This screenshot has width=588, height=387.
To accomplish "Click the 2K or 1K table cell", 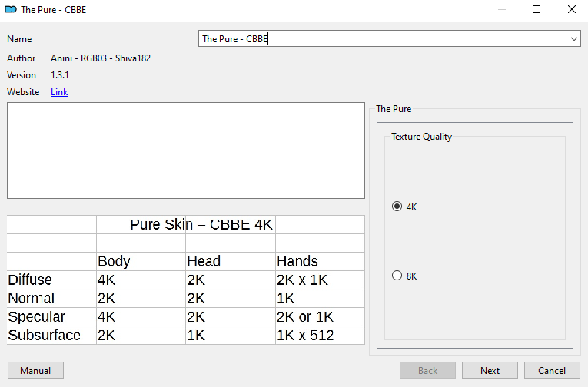I will (x=305, y=317).
